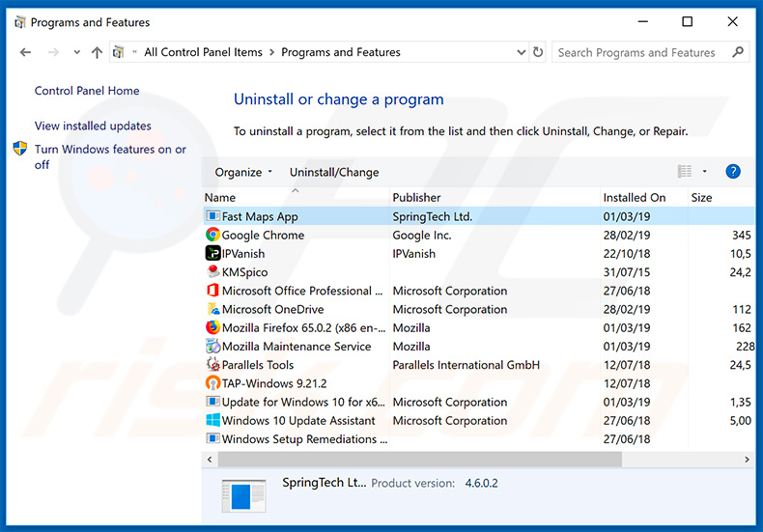
Task: Sort by the Size column header
Action: tap(701, 197)
